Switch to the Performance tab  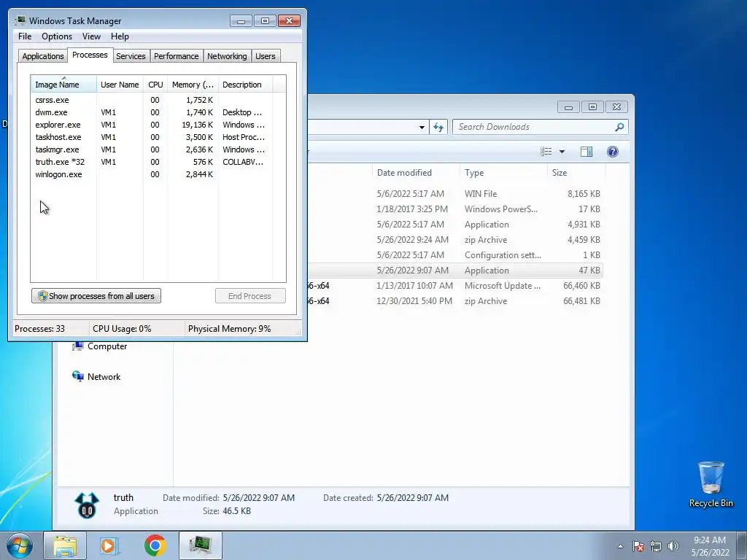click(177, 56)
